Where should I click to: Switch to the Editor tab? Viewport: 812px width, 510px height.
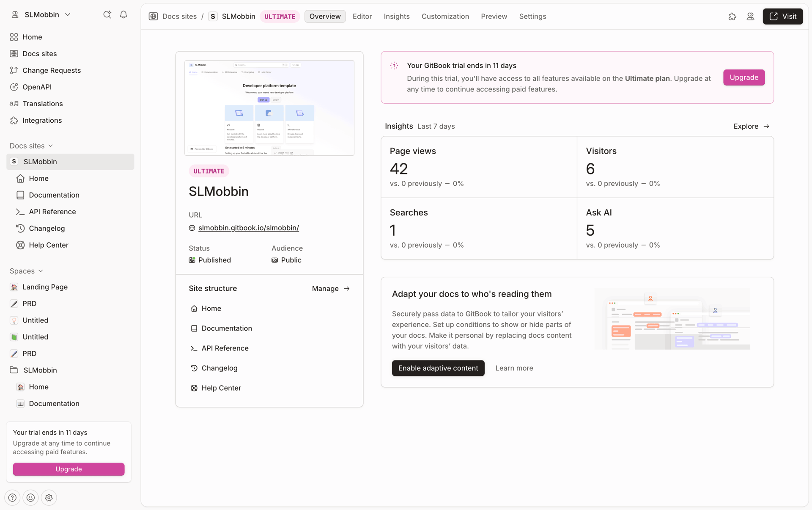point(362,17)
